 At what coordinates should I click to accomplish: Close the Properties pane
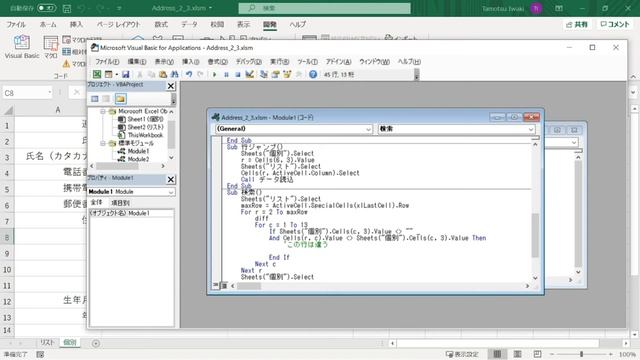(171, 179)
